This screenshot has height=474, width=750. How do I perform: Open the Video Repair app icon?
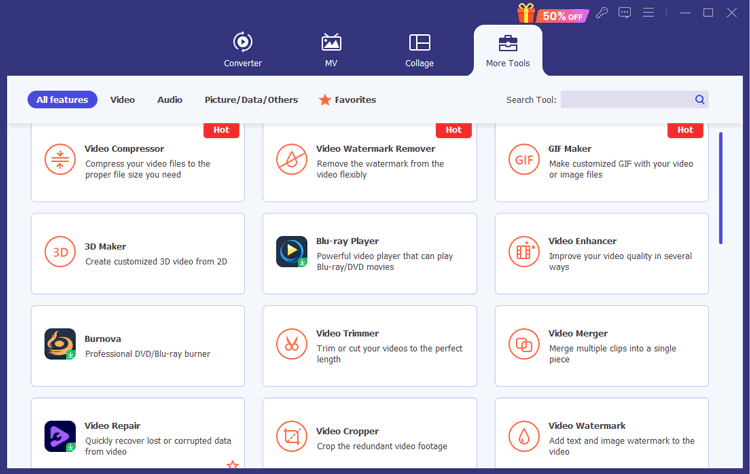click(60, 436)
